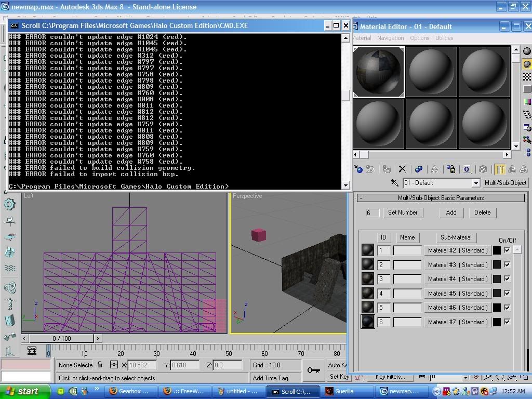Screen dimensions: 532x399
Task: Click the Set Key button
Action: (339, 376)
